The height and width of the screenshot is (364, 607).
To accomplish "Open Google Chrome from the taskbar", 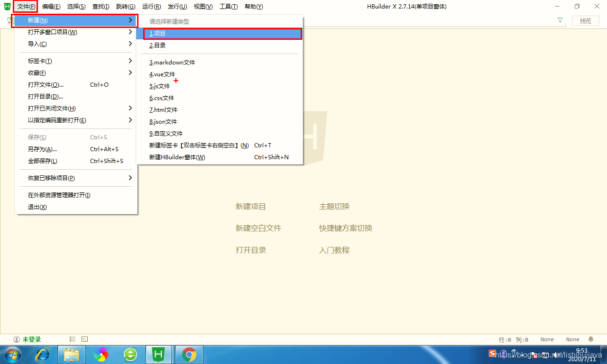I will click(x=189, y=354).
